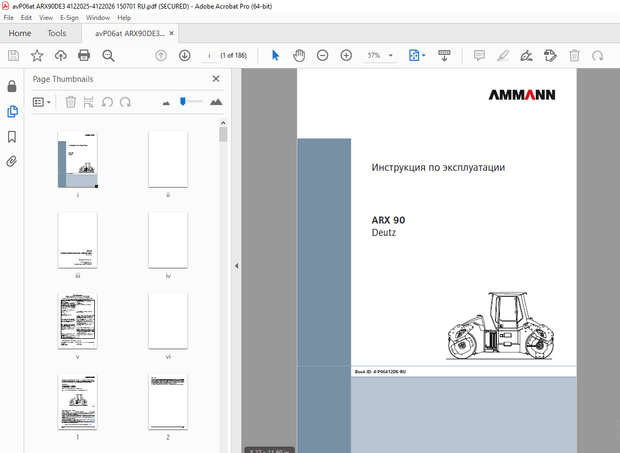This screenshot has height=453, width=620.
Task: Rotate pages counterclockwise in thumbnails panel
Action: point(107,102)
